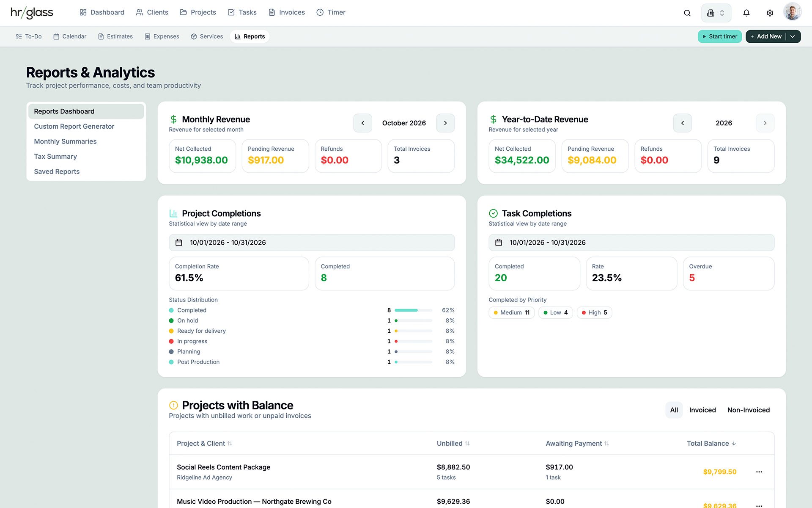
Task: Click the Start timer button
Action: point(719,36)
